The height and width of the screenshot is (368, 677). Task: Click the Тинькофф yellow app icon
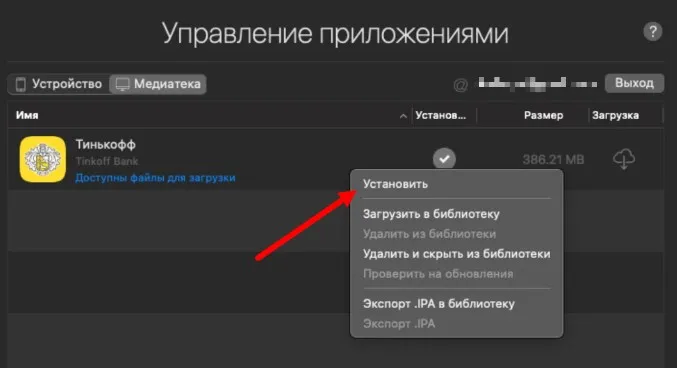tap(43, 159)
